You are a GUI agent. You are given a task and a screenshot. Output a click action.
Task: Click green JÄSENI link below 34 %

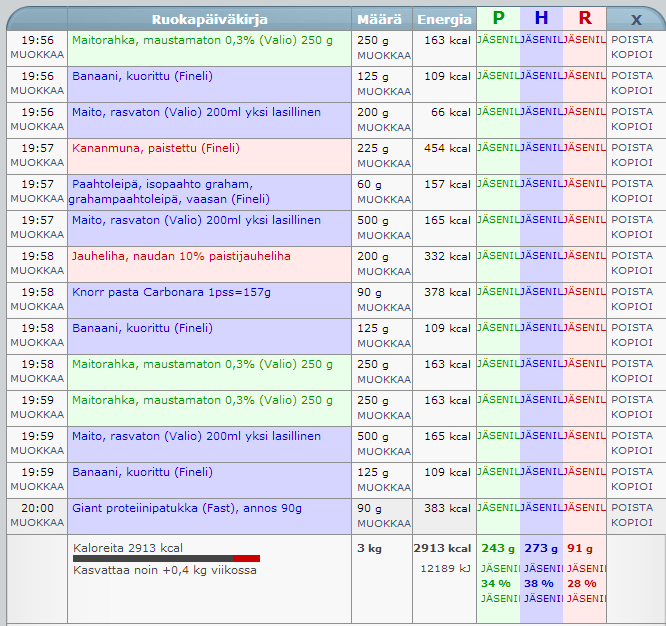point(500,599)
